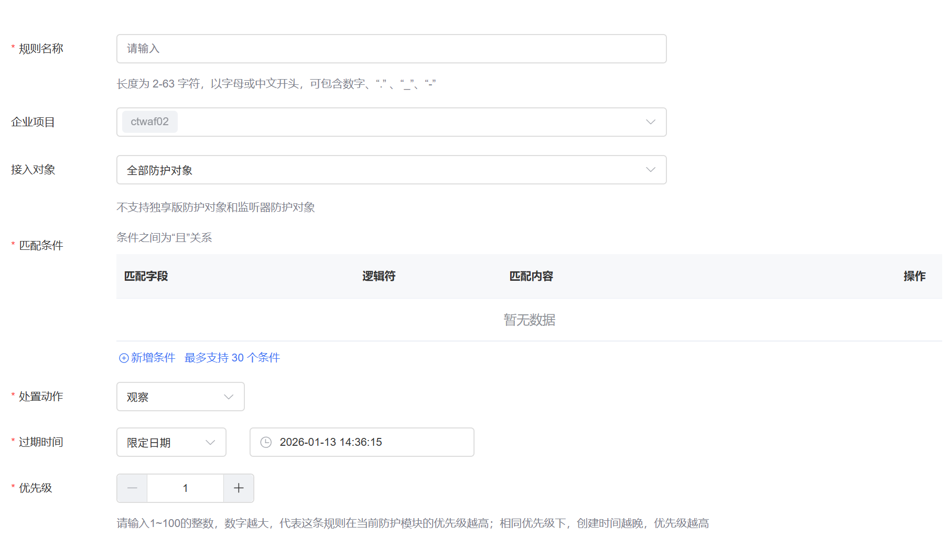Click the 匹配字段 column header

146,276
